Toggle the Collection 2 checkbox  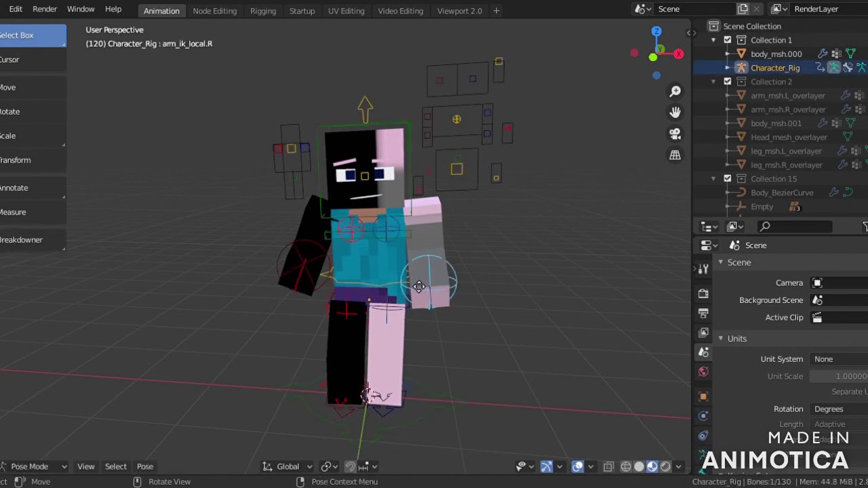click(728, 81)
